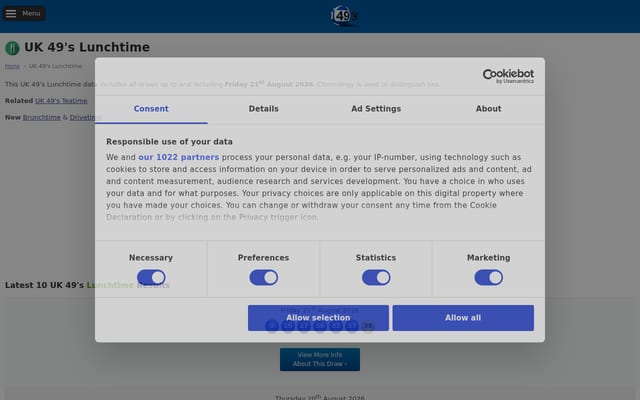Click the Responsible use of your data heading

(x=169, y=142)
